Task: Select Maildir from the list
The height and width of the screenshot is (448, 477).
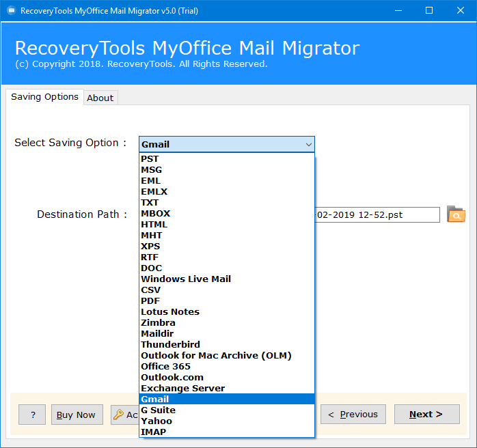Action: [227, 334]
